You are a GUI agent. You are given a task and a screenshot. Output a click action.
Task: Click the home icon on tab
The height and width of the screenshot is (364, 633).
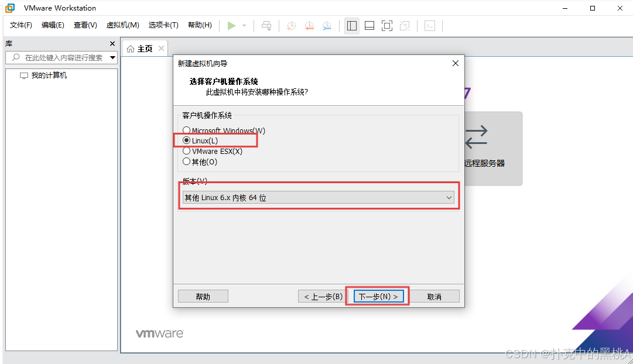coord(131,49)
